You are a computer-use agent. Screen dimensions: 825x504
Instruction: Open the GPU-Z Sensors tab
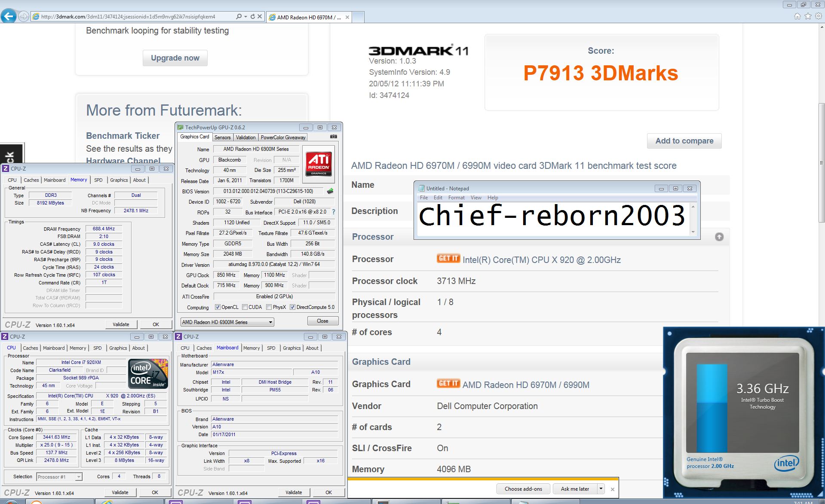coord(222,137)
